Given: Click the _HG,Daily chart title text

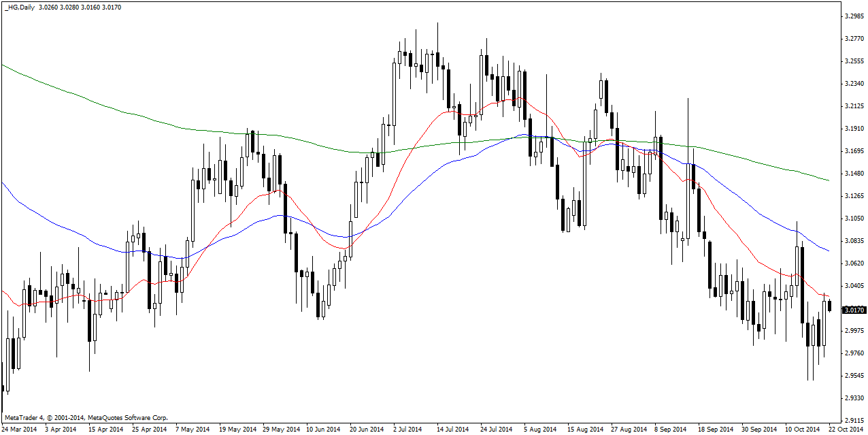Looking at the screenshot, I should pos(19,7).
